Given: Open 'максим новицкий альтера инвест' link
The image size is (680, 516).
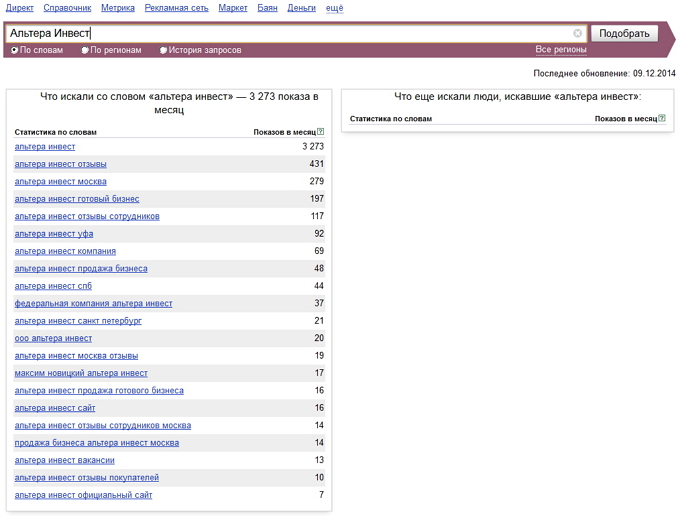Looking at the screenshot, I should [x=81, y=373].
